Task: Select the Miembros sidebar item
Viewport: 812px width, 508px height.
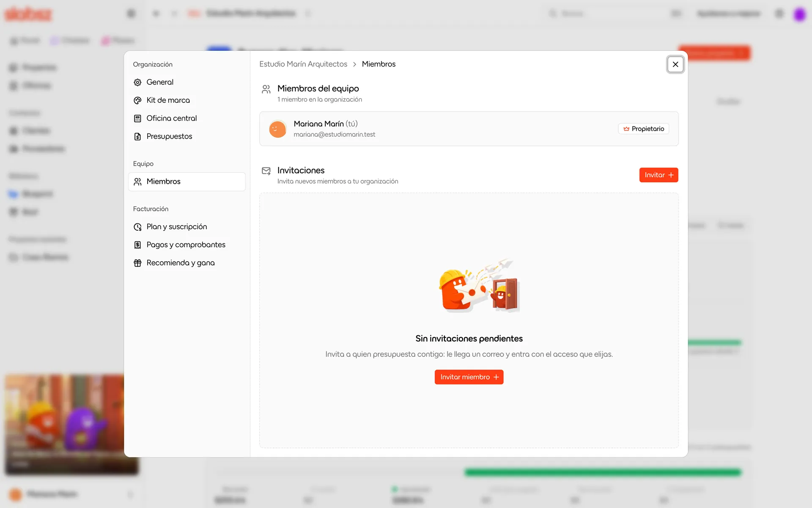Action: click(x=187, y=182)
